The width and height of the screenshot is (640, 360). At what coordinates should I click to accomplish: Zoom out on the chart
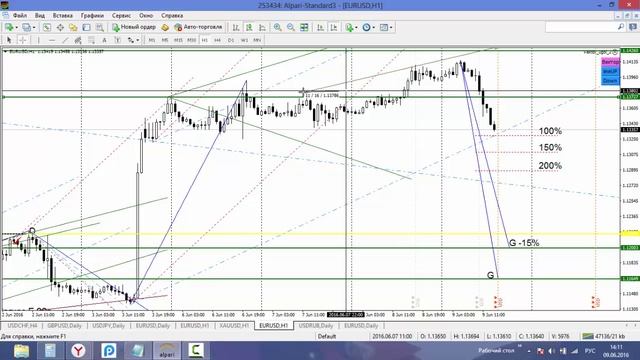click(x=291, y=27)
